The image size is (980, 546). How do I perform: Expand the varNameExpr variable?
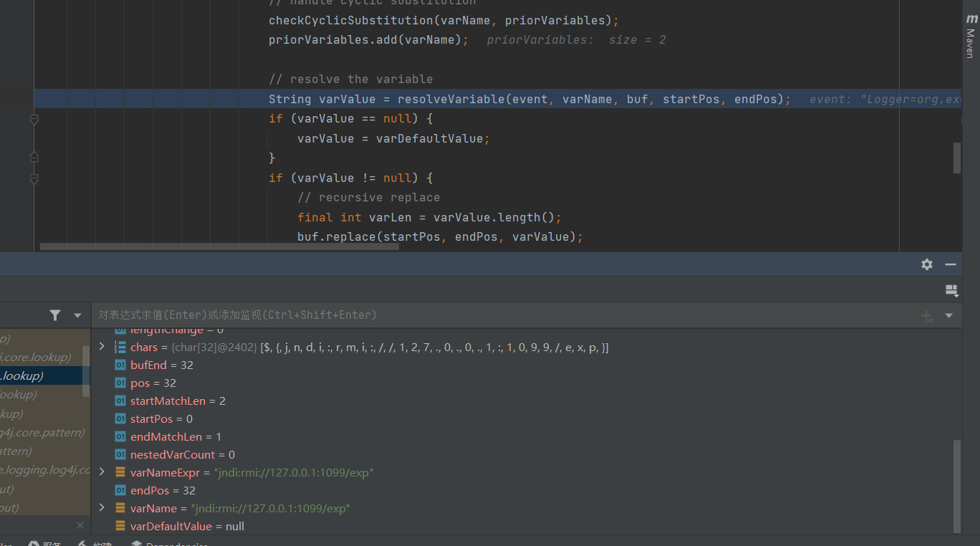pos(102,472)
